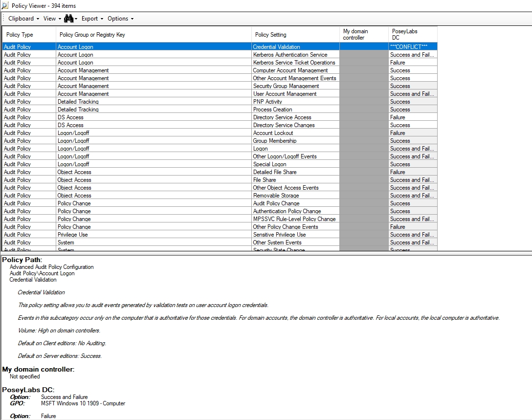This screenshot has height=420, width=532.
Task: Select the Account Lockout policy row
Action: tap(196, 133)
